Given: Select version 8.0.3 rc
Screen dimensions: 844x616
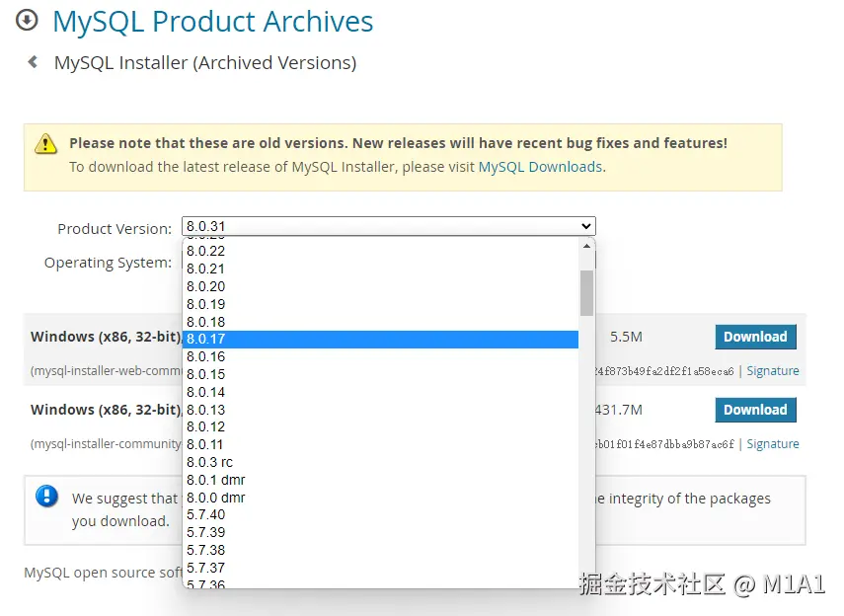Looking at the screenshot, I should (381, 463).
